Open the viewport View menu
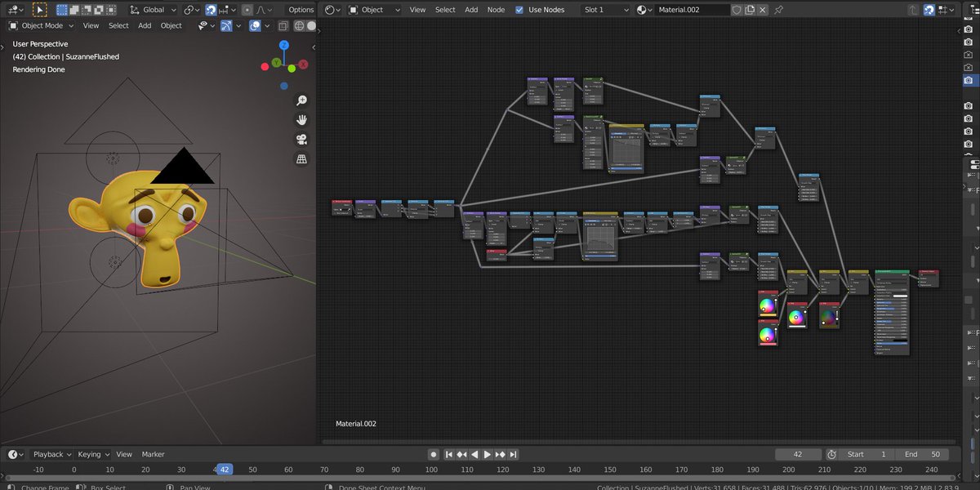This screenshot has height=490, width=980. [91, 25]
